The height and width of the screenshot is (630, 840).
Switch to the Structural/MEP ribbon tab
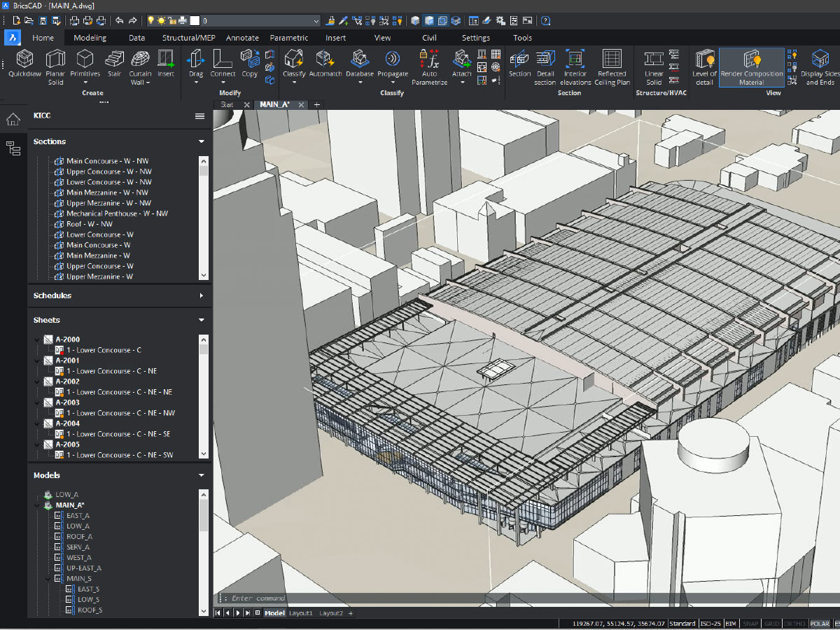tap(189, 38)
